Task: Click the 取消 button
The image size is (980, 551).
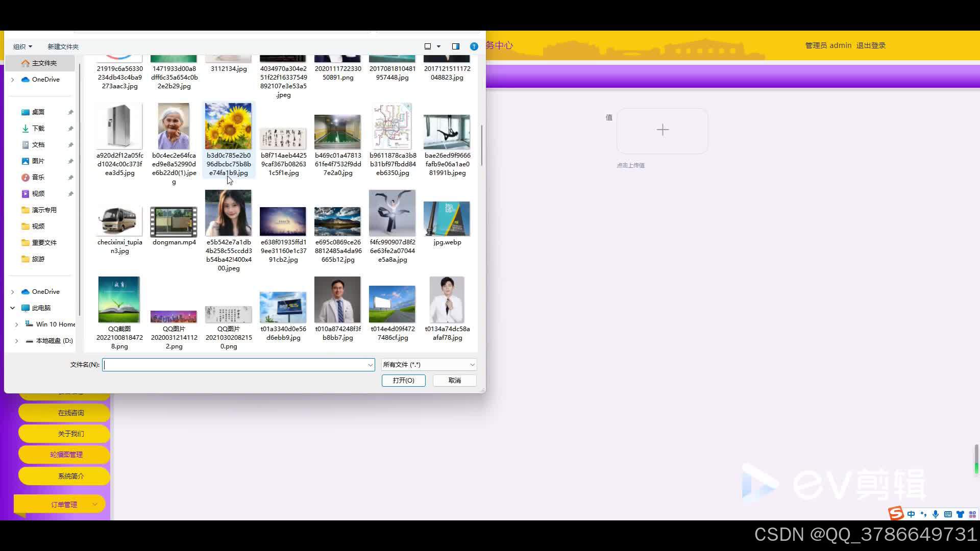Action: [455, 381]
